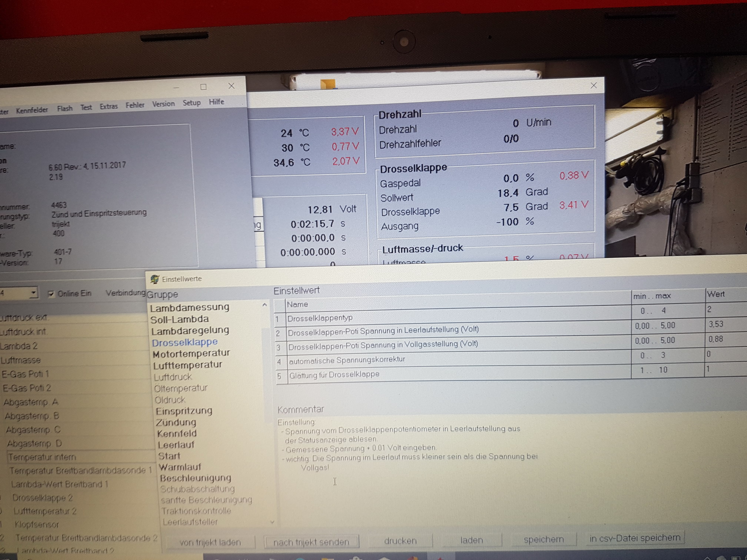Maximize the trijekt main window
The image size is (747, 560).
tap(203, 87)
